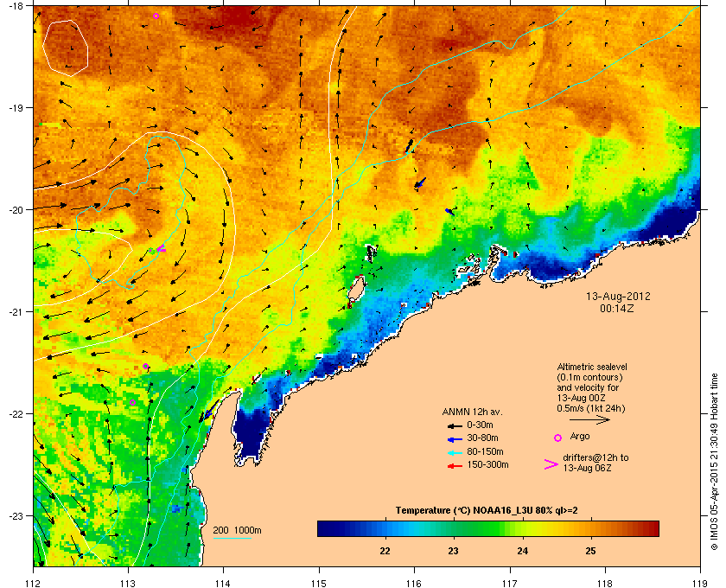Click the latitude axis label -21
The image size is (726, 588).
16,311
